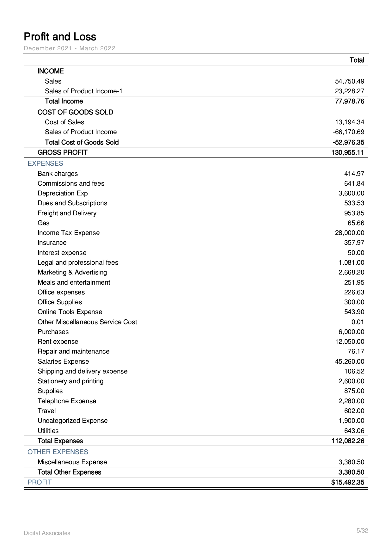Select the Depreciation Exp line item
The width and height of the screenshot is (392, 555).
click(x=63, y=193)
